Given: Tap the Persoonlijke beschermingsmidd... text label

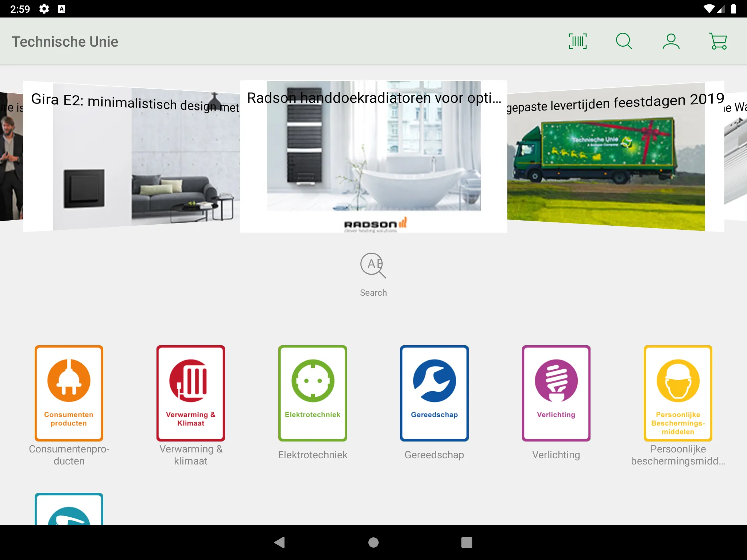Looking at the screenshot, I should [x=678, y=455].
